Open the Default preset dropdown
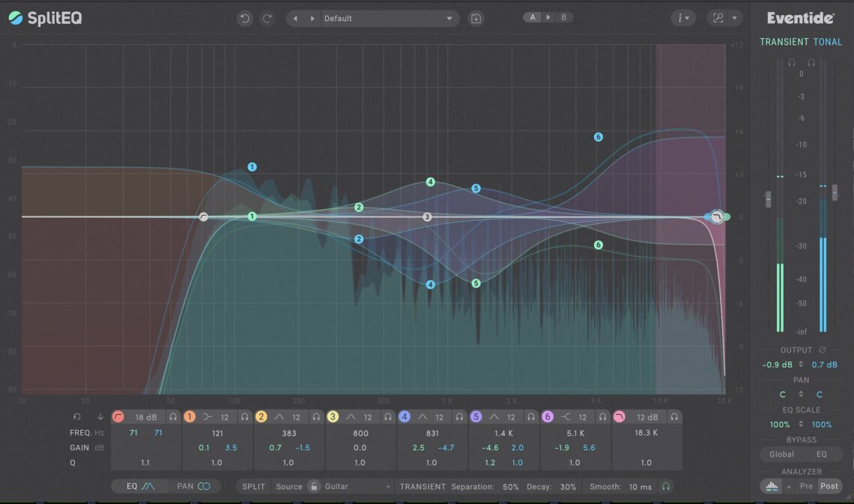The image size is (854, 504). 389,19
